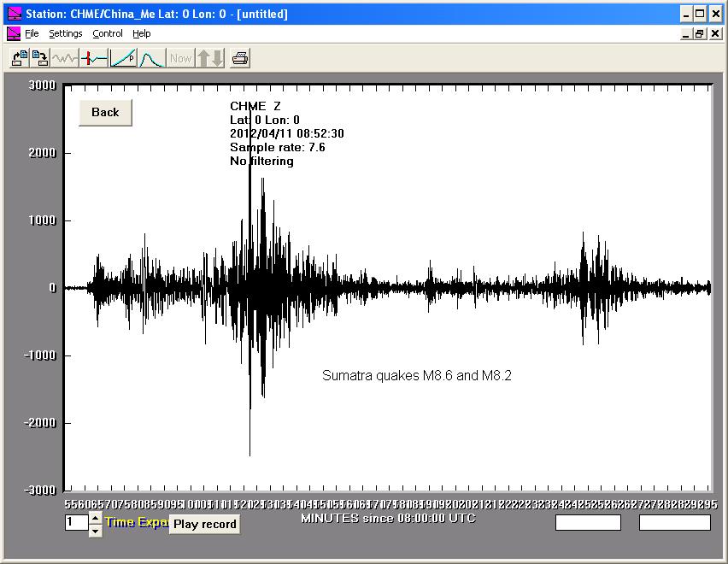The width and height of the screenshot is (728, 564).
Task: Open the Settings menu
Action: click(65, 33)
